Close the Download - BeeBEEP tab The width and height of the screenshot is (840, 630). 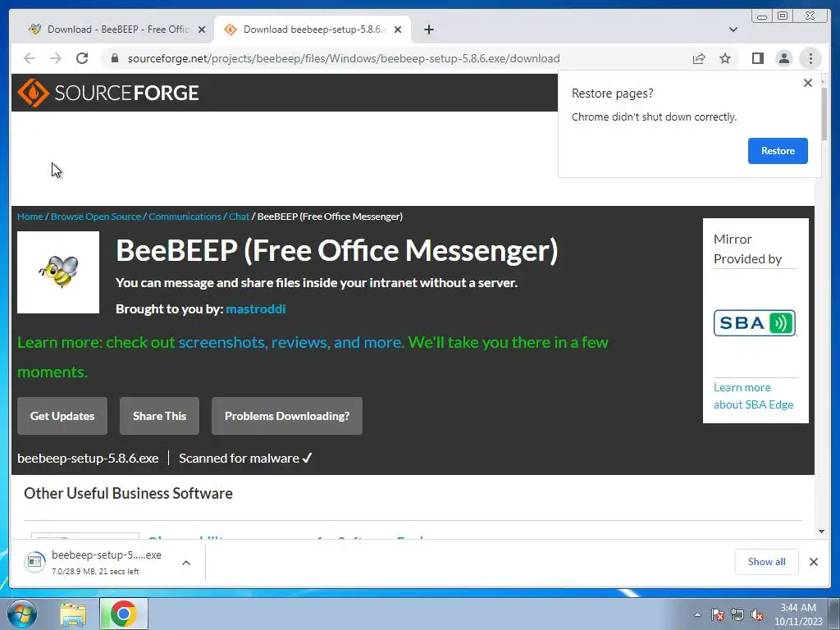tap(202, 30)
